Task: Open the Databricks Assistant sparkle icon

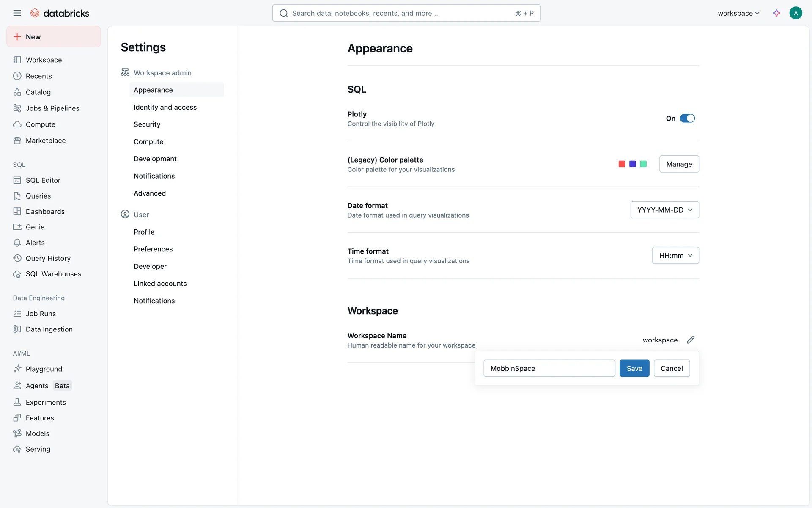Action: [x=776, y=13]
